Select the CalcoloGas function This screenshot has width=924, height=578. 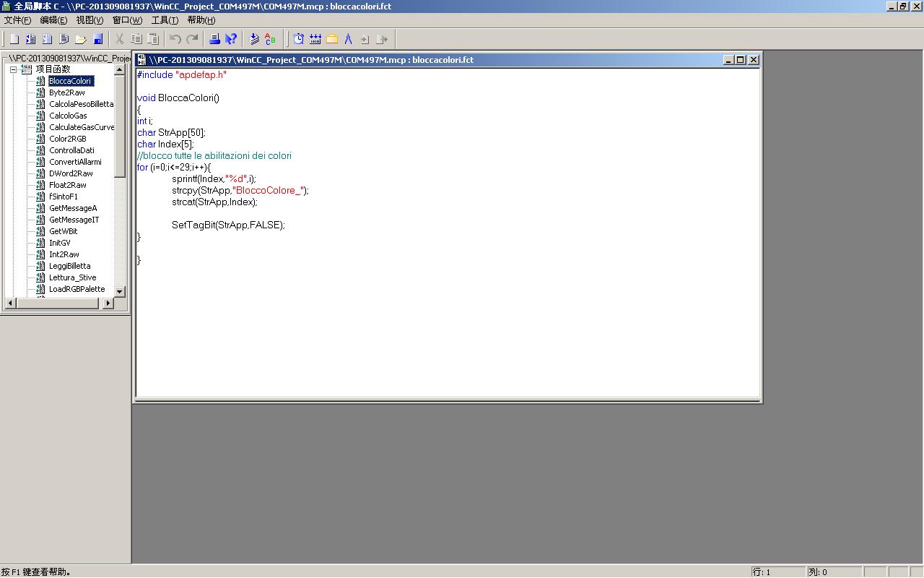(x=68, y=116)
